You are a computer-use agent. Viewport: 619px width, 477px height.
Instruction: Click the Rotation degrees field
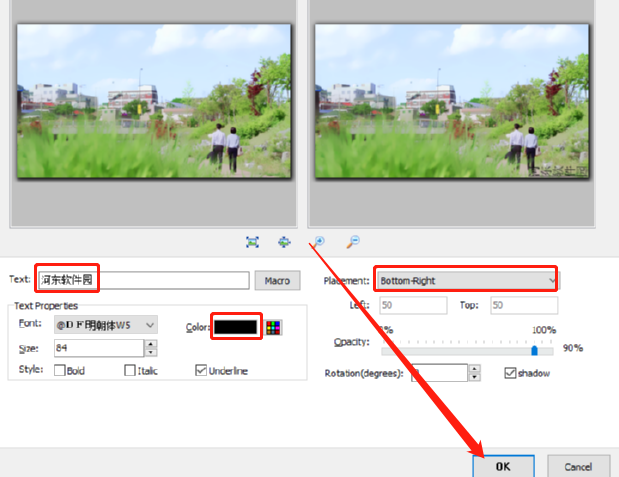pyautogui.click(x=439, y=373)
